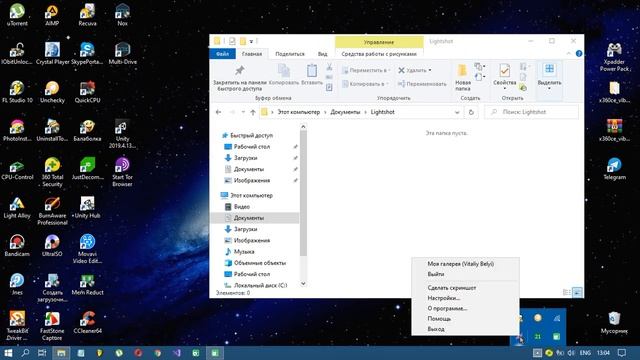The height and width of the screenshot is (360, 640).
Task: Expand address bar history dropdown
Action: click(457, 112)
